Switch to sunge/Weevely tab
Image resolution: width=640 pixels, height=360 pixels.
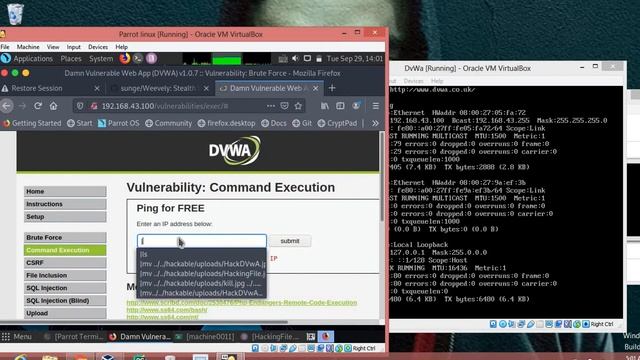pyautogui.click(x=160, y=88)
